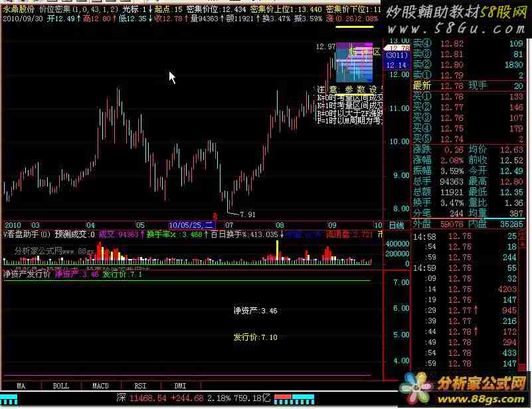Click the 7.91 low price label
532x409 pixels.
tap(247, 214)
